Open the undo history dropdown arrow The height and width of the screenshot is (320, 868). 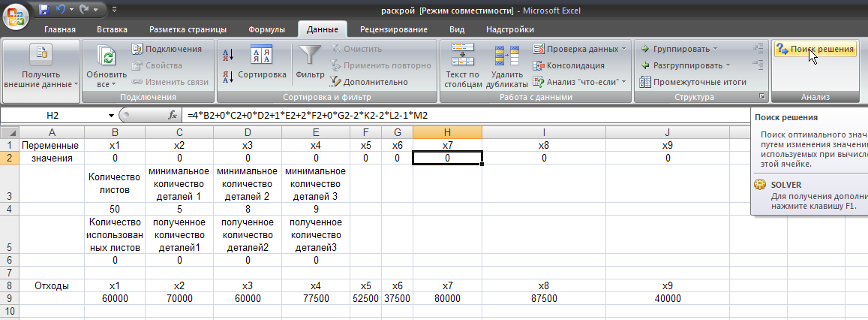(71, 10)
